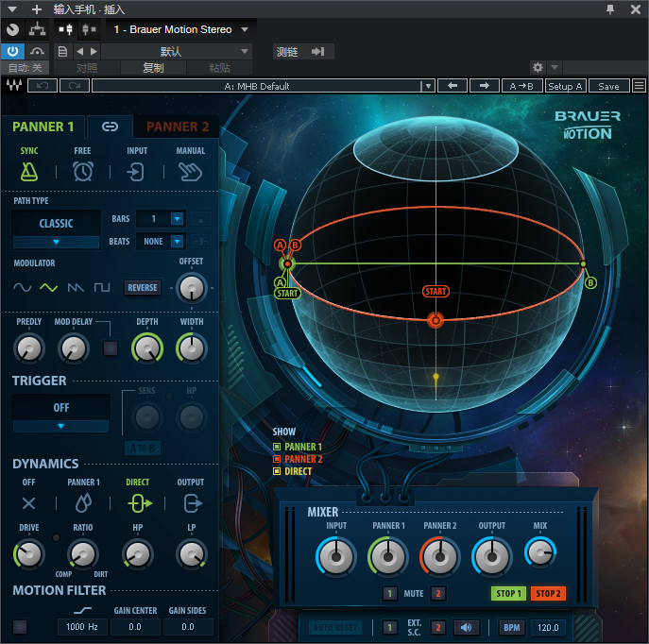
Task: Switch to Panner 2 tab
Action: pos(178,127)
